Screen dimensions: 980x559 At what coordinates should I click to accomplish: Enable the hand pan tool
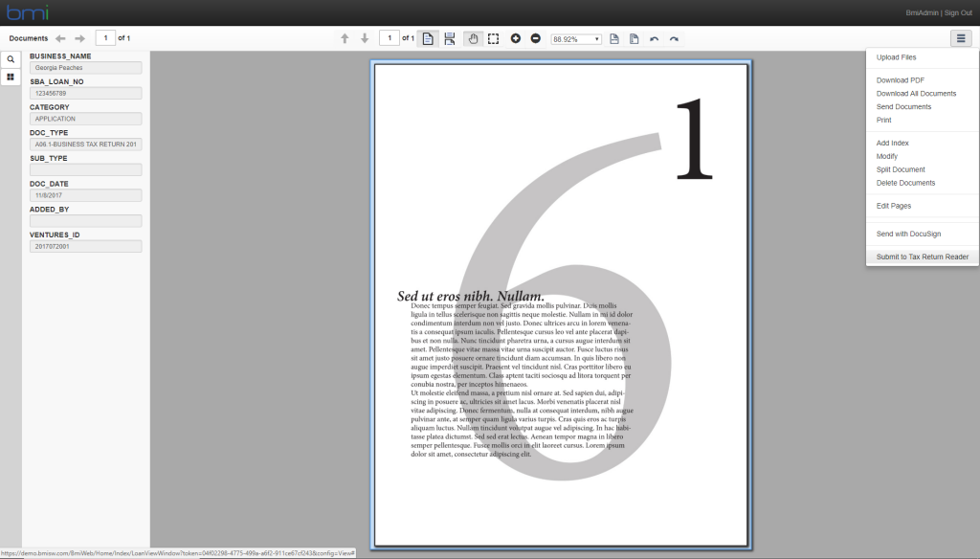point(473,38)
